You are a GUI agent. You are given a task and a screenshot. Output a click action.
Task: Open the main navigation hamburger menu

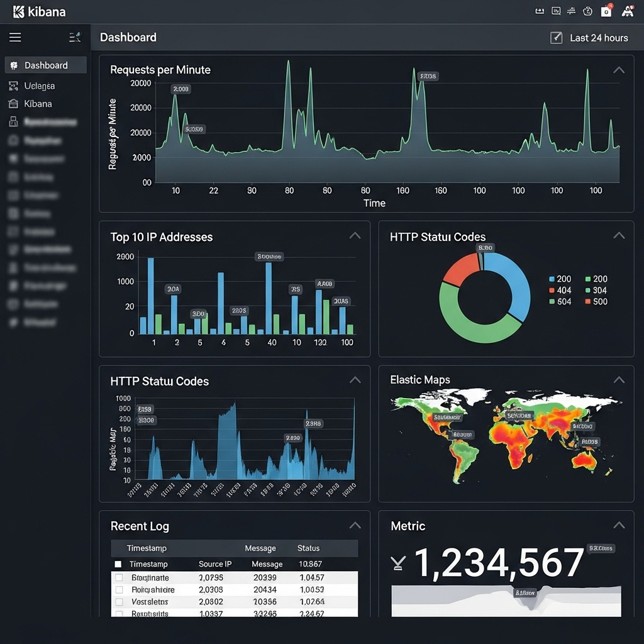[15, 37]
